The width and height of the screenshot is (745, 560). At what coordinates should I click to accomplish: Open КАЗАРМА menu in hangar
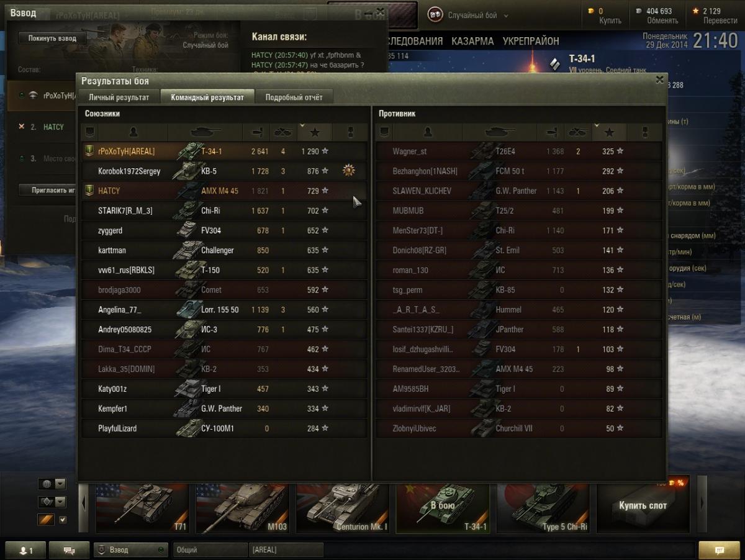tap(472, 41)
